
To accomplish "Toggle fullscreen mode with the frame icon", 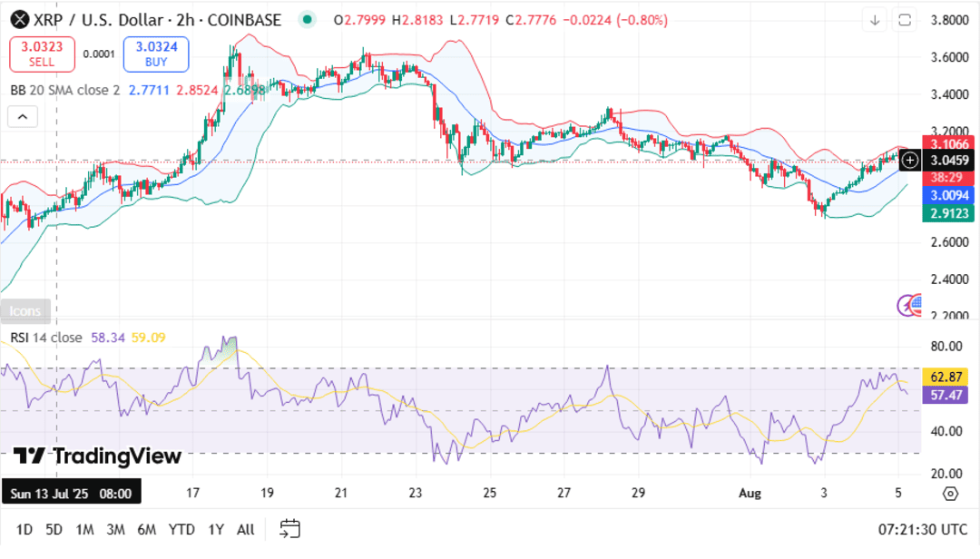I will click(x=905, y=20).
